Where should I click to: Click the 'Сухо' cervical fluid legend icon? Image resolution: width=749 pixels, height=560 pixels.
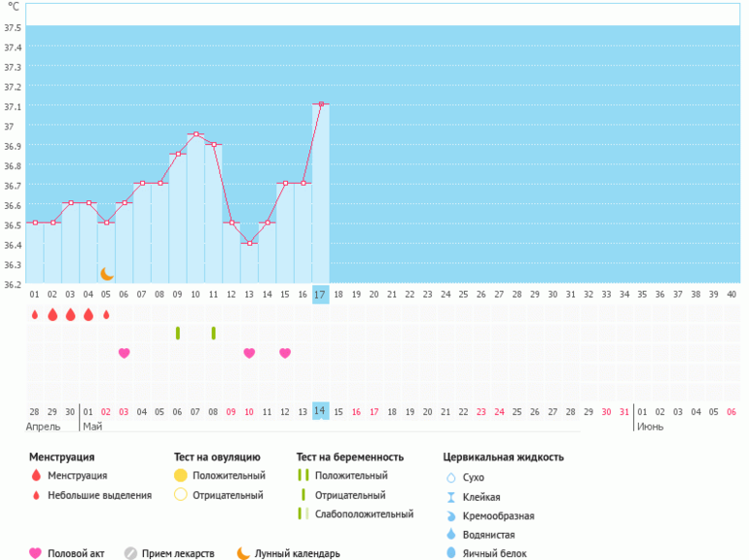[x=450, y=477]
